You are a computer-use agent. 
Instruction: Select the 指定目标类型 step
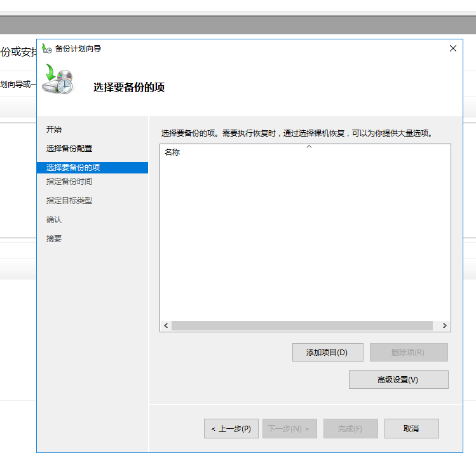click(x=69, y=201)
